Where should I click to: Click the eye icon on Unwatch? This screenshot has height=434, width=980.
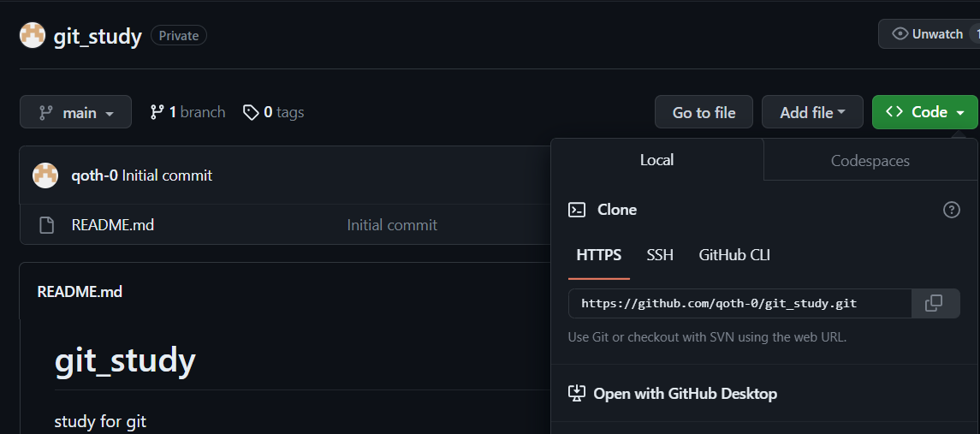(900, 33)
